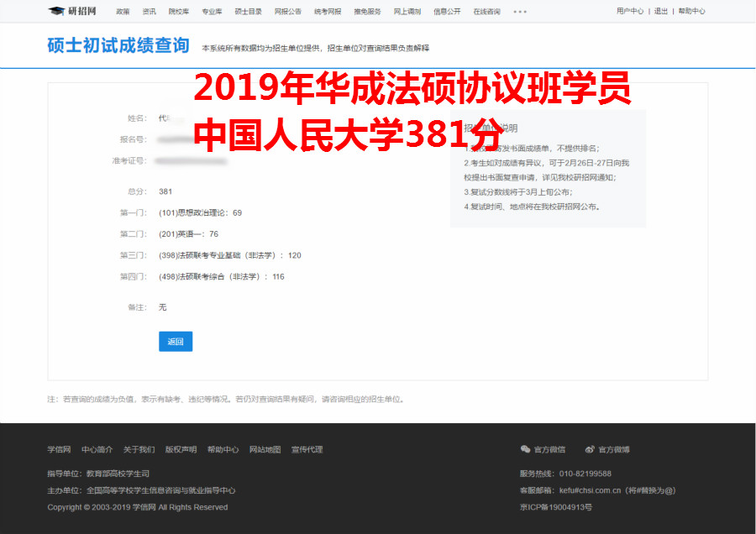756x534 pixels.
Task: Click the 京ICP备19004913号 text
Action: coord(556,507)
